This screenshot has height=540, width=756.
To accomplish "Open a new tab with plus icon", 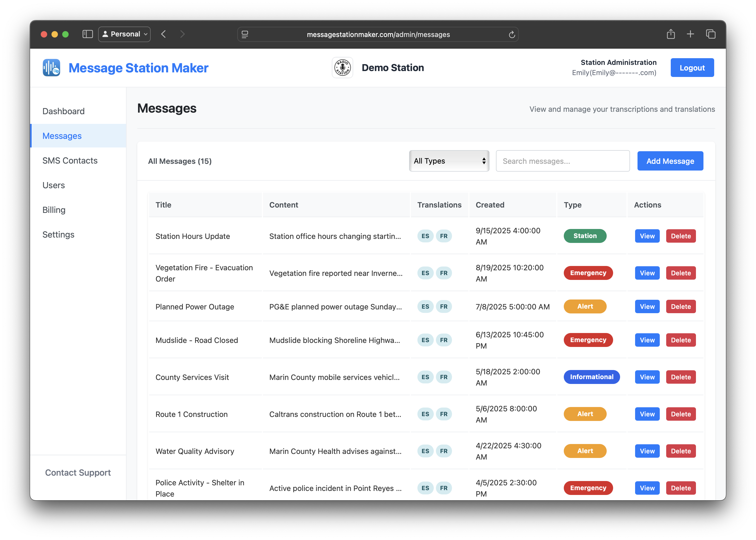I will coord(690,34).
